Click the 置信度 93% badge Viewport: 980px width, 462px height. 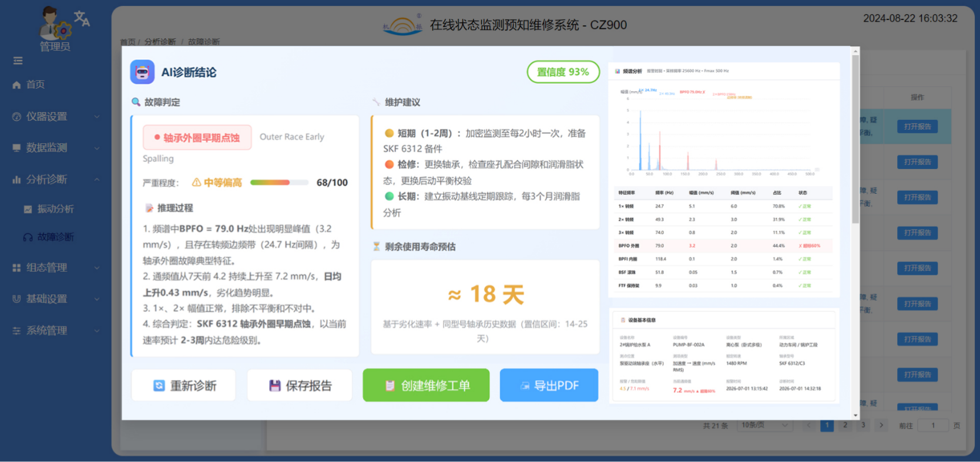click(x=563, y=72)
